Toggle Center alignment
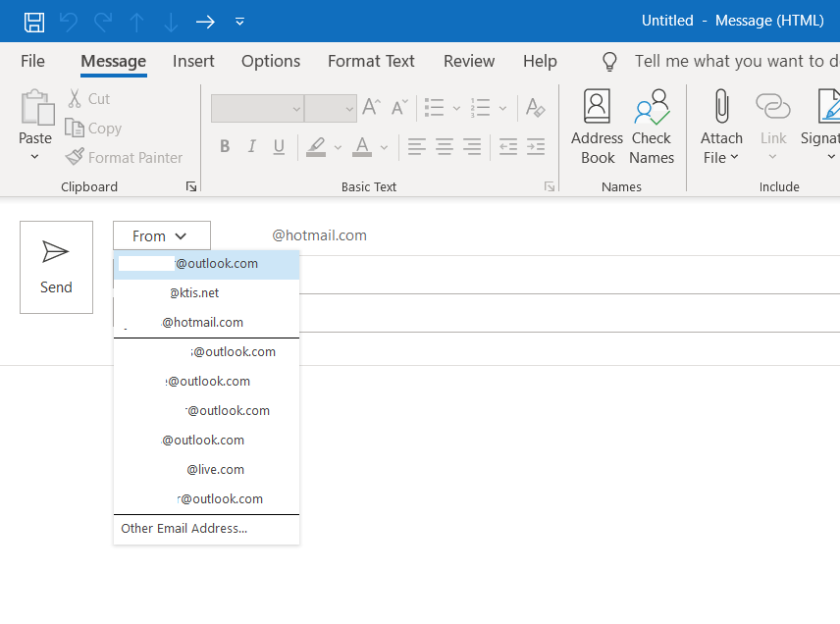Viewport: 840px width, 624px height. tap(445, 146)
